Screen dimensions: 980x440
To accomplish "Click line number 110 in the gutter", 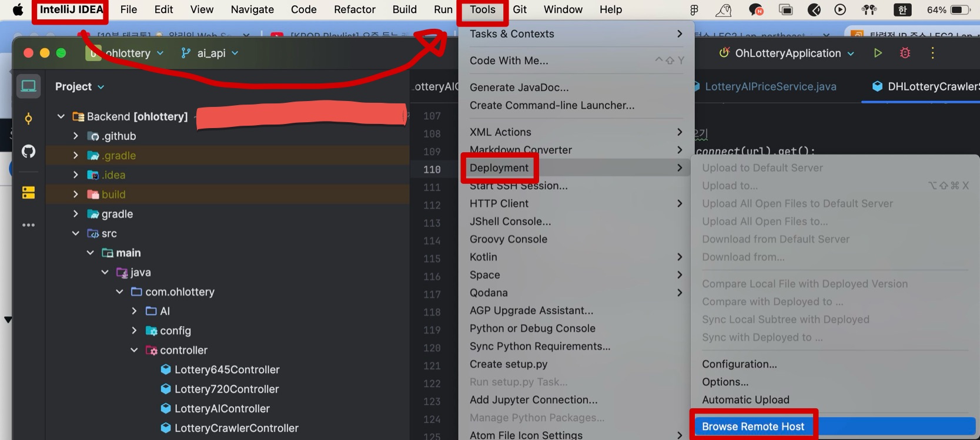I will click(432, 169).
